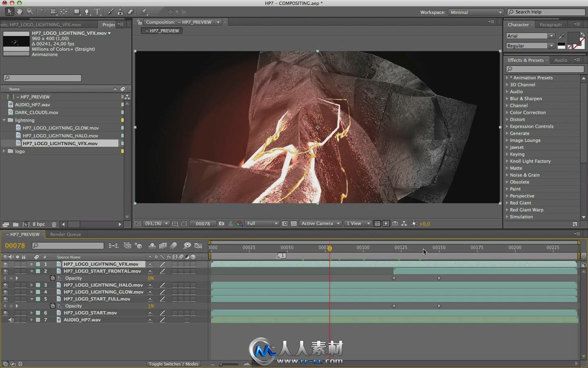Open the Active Camera dropdown

(x=321, y=224)
